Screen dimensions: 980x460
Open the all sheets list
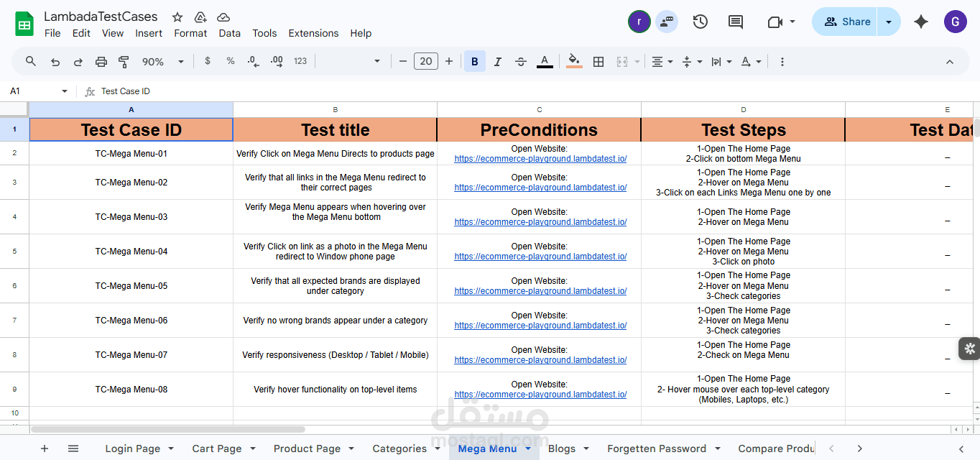(73, 448)
